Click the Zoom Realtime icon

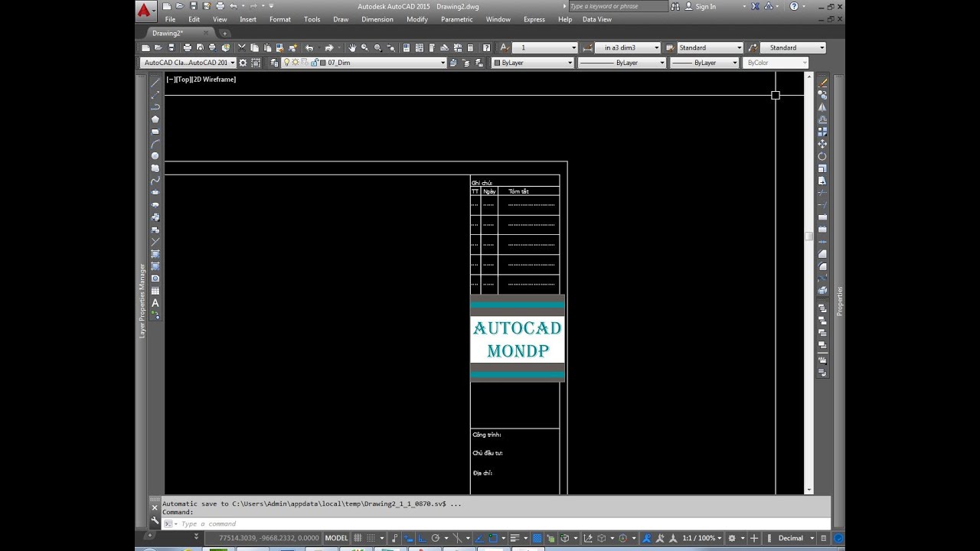[365, 47]
